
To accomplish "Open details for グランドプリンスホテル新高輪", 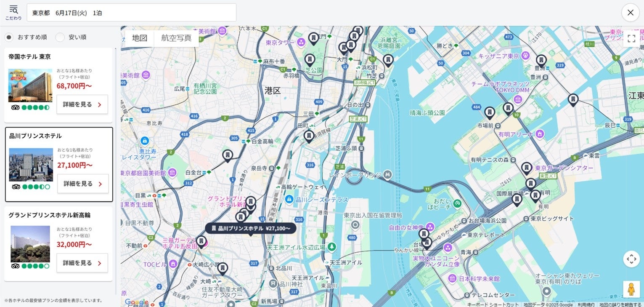I will coord(82,263).
